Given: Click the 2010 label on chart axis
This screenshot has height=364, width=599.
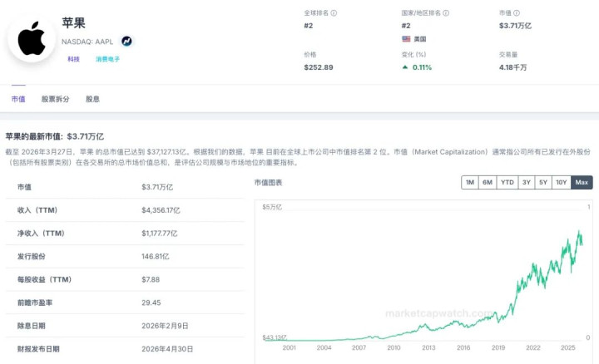Looking at the screenshot, I should pyautogui.click(x=394, y=347).
